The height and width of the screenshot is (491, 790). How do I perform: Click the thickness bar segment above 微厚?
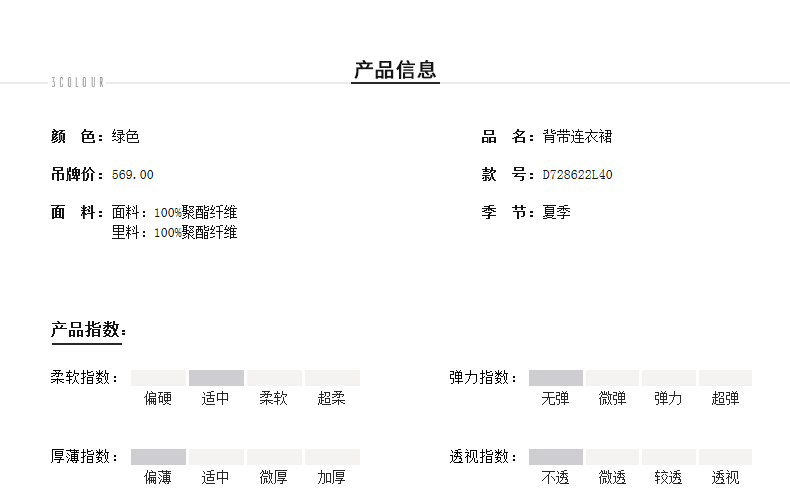click(274, 457)
